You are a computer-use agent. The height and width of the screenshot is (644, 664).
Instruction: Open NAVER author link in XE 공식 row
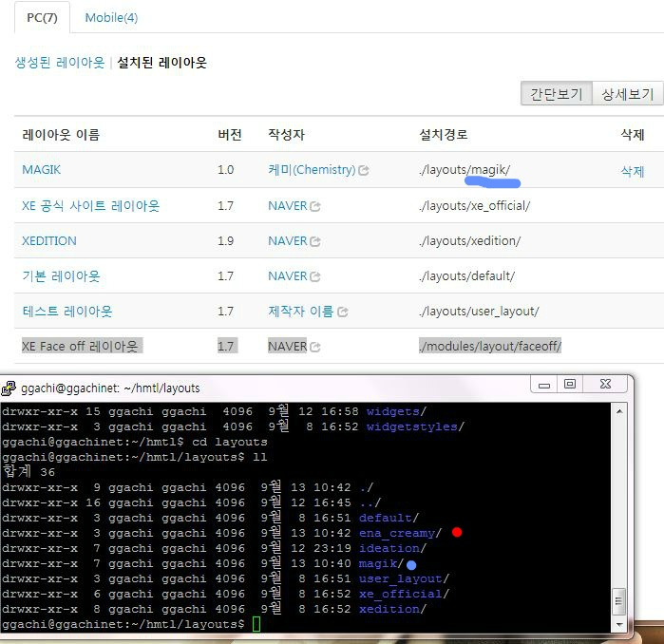288,206
